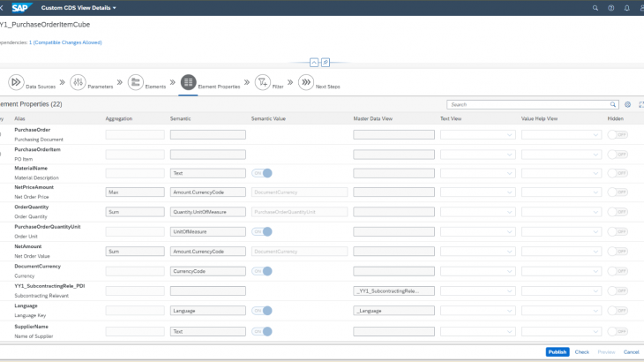Click the Semantic field for OrderQuantity
The height and width of the screenshot is (362, 644).
208,212
